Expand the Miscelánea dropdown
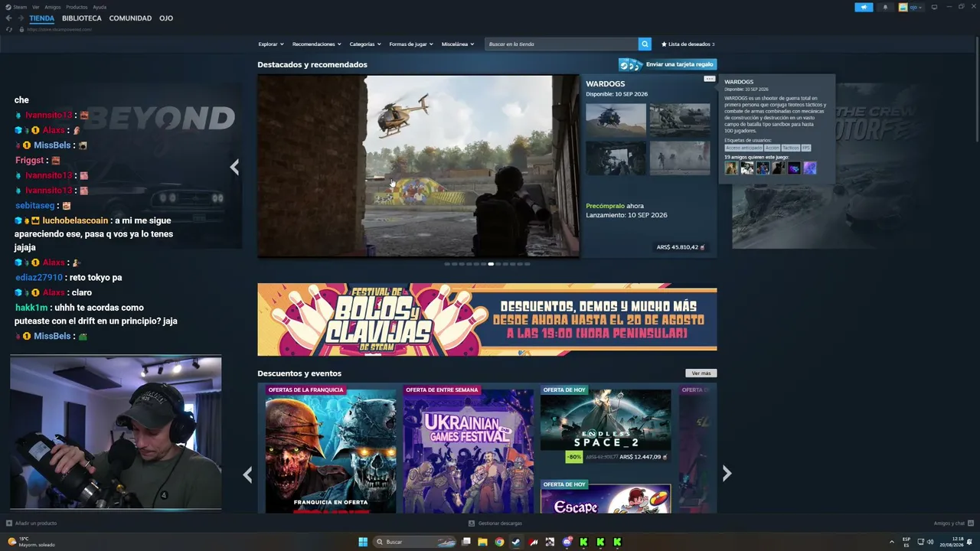Viewport: 980px width, 551px height. coord(458,44)
